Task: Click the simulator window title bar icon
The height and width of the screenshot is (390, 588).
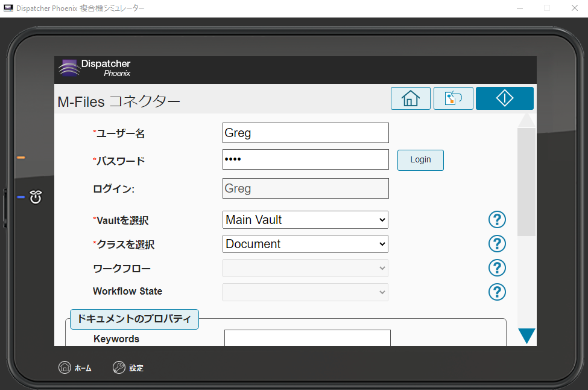Action: 8,8
